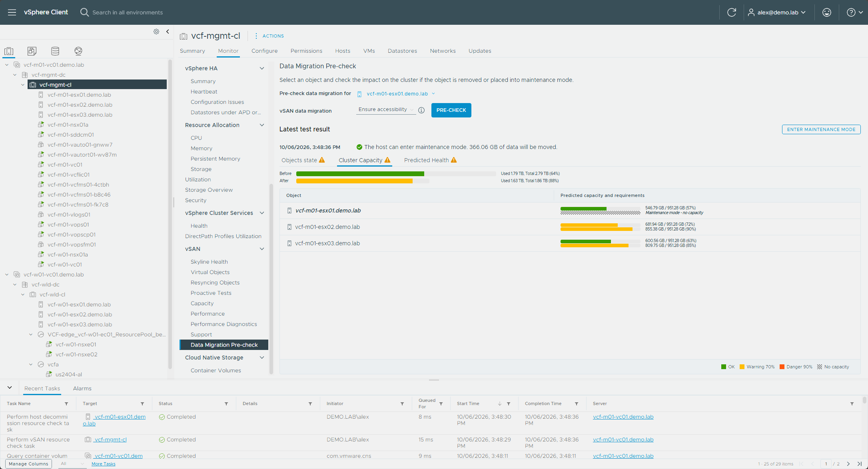Screen dimensions: 868x469
Task: Filter the Details column
Action: tap(310, 404)
